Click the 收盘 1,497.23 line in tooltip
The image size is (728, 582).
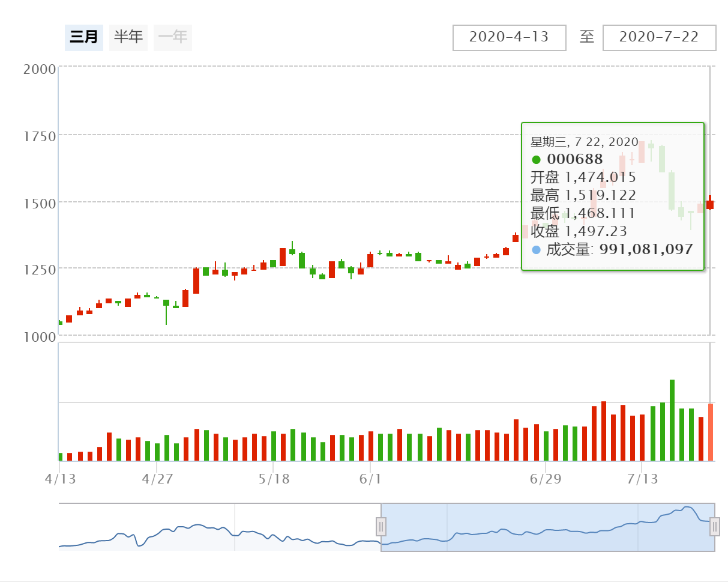[578, 231]
